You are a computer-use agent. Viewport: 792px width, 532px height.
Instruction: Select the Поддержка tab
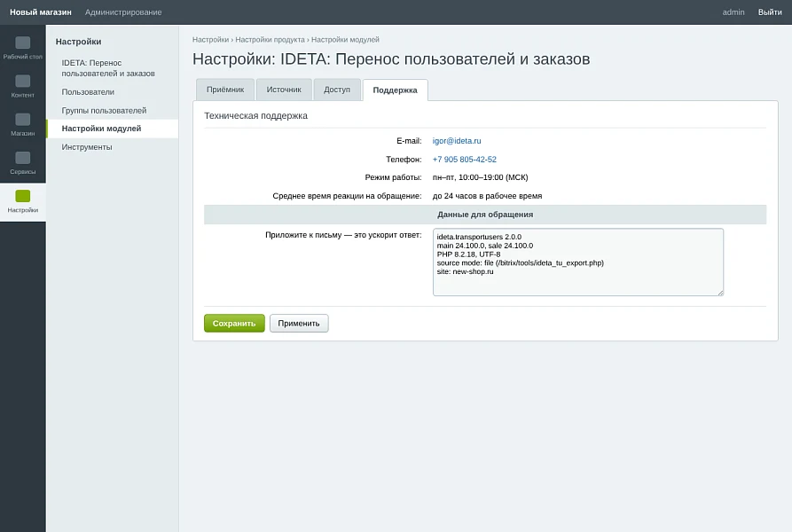(x=395, y=90)
